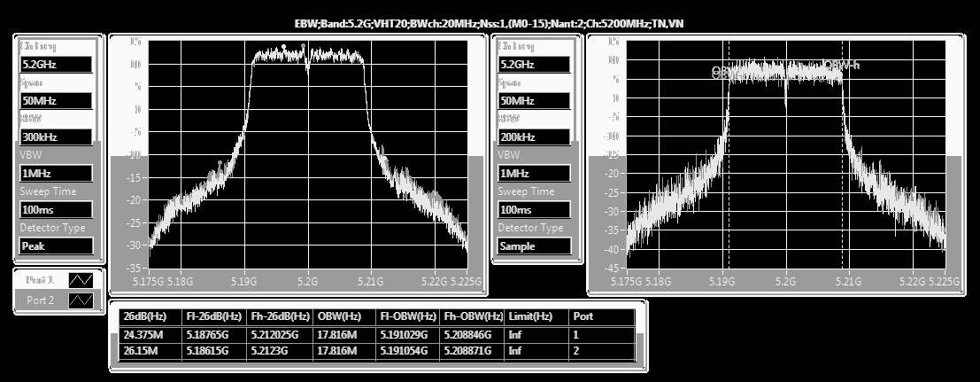Select the 24.375M table cell
980x382 pixels.
pyautogui.click(x=150, y=335)
